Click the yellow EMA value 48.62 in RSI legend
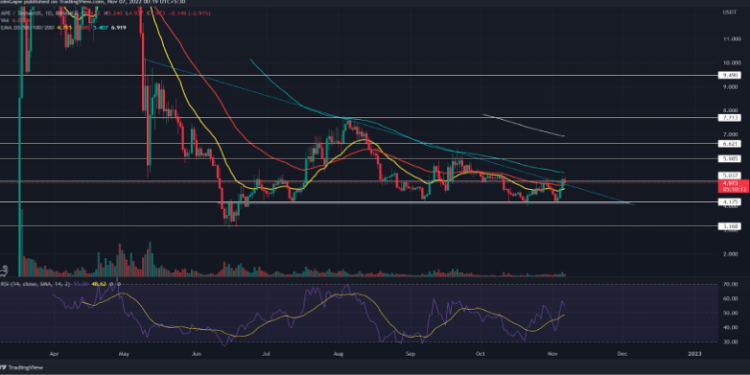 tap(100, 284)
